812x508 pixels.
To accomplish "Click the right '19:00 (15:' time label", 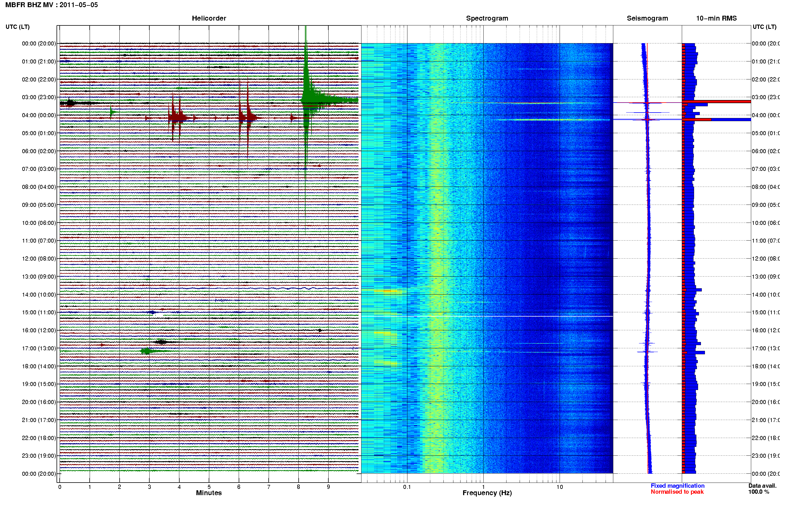I will click(765, 384).
